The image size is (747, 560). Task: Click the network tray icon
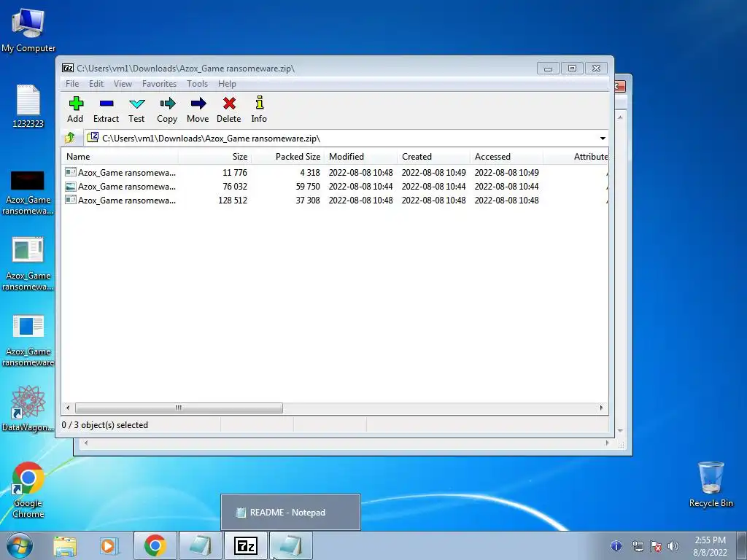[638, 546]
